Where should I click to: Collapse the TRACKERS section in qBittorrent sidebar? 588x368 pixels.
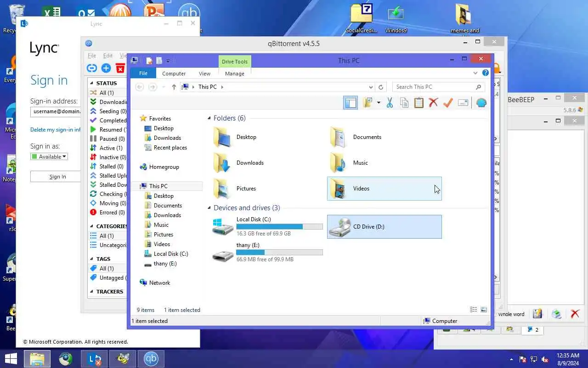pyautogui.click(x=92, y=292)
